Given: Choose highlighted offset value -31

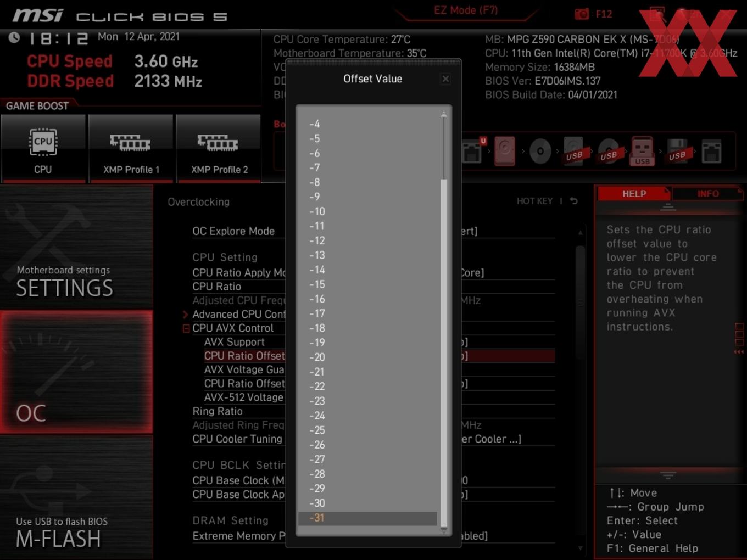Looking at the screenshot, I should coord(367,518).
